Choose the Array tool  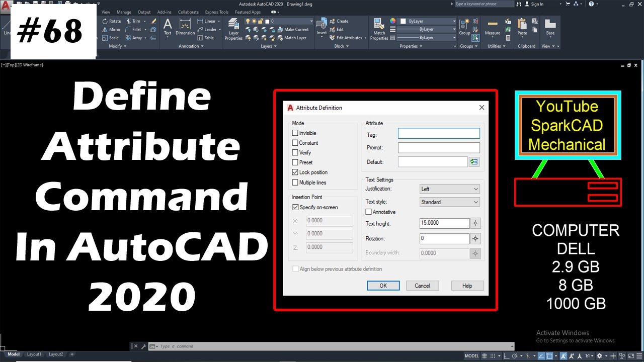coord(133,38)
